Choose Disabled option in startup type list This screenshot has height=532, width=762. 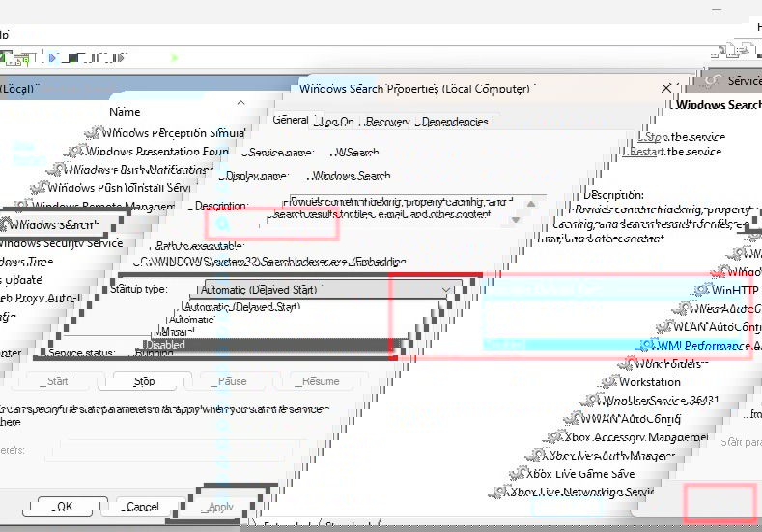click(270, 344)
